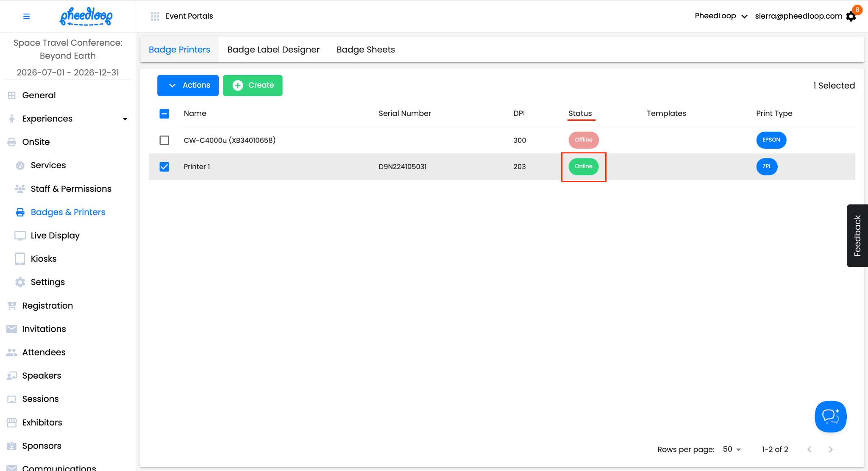Screen dimensions: 868x471
Task: Click the plus icon on Create button
Action: pos(238,85)
